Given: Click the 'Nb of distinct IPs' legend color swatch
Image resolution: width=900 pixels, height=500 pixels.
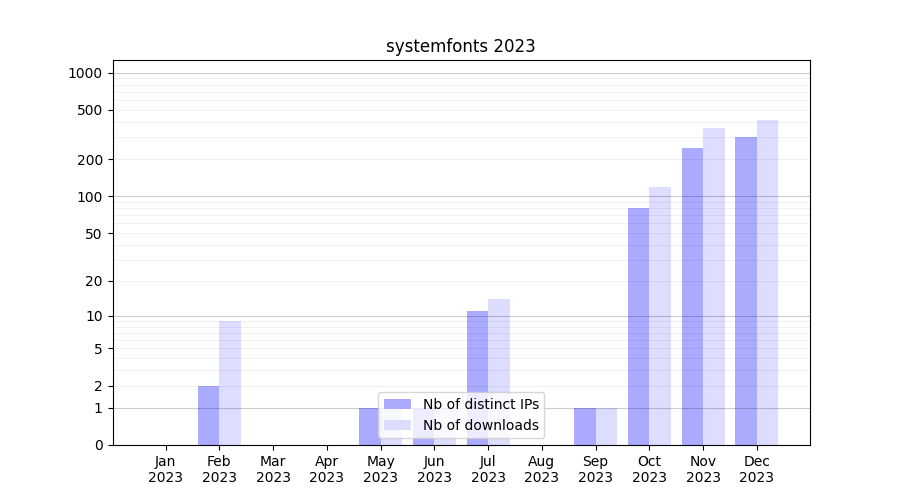Looking at the screenshot, I should (397, 404).
